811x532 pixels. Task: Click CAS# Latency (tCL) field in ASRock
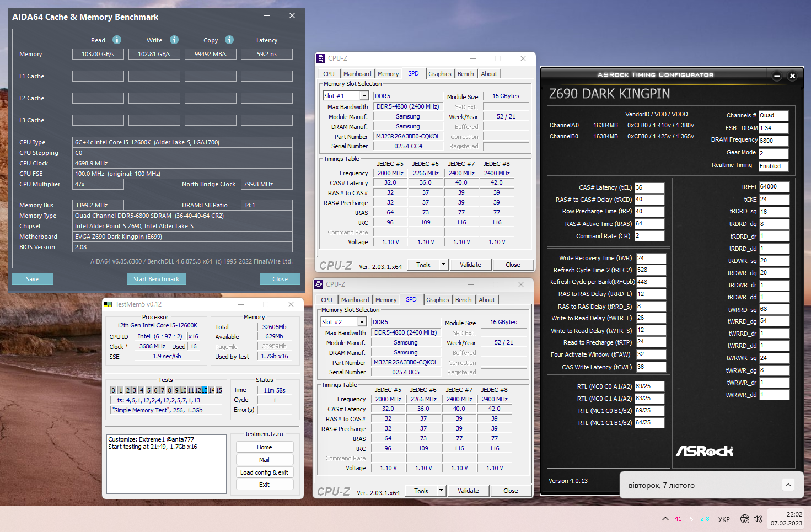[x=649, y=187]
